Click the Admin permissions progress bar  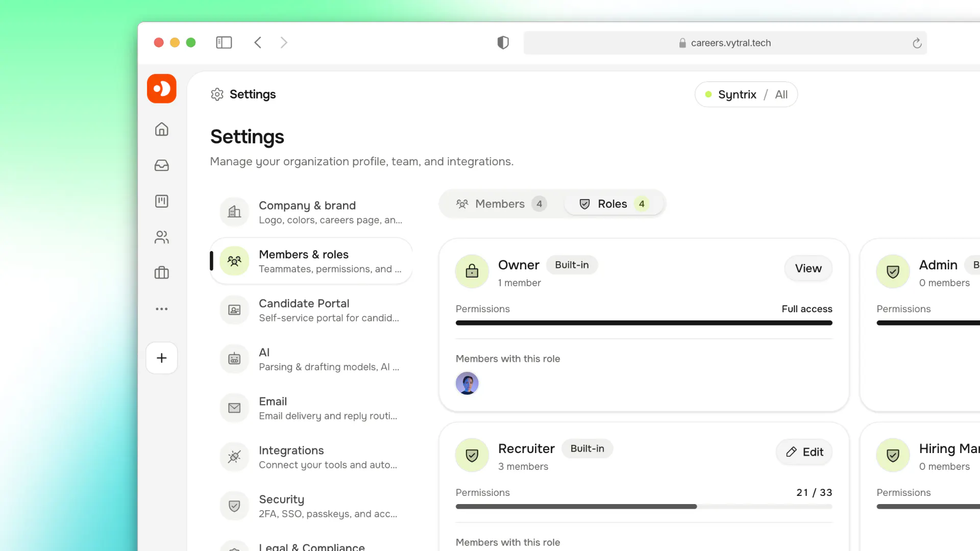[x=928, y=323]
